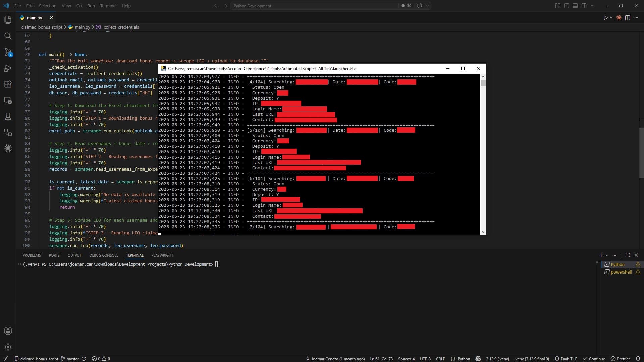
Task: Open the Claude starburst icon in activity bar
Action: tap(8, 148)
